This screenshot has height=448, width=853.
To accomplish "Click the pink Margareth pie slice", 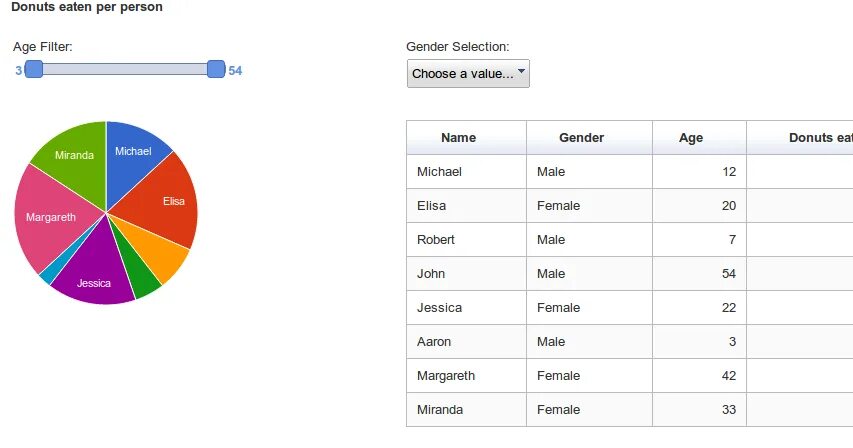I will 50,216.
